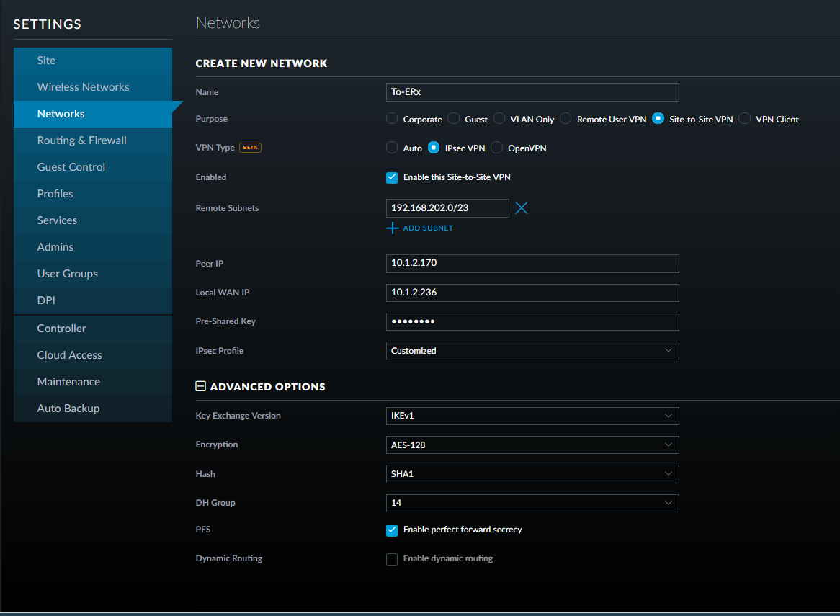Click the Remote Subnets input field
Viewport: 840px width, 616px height.
447,207
